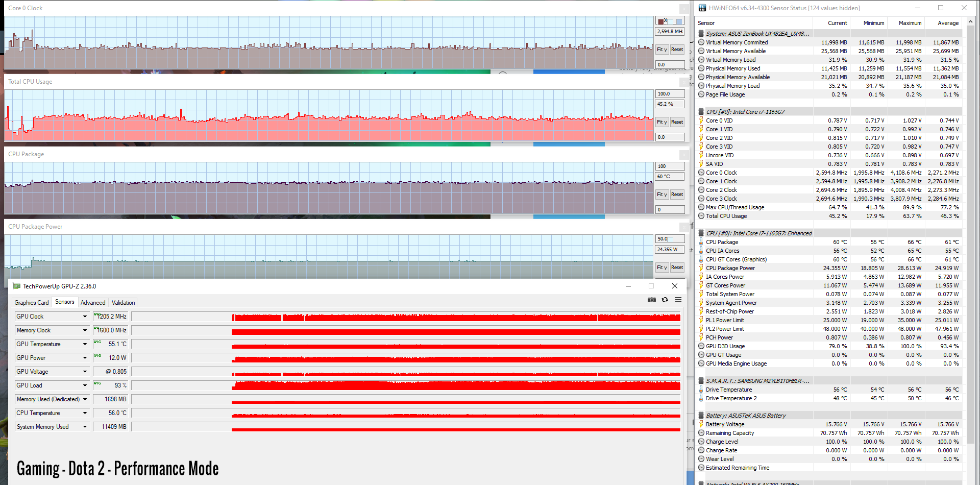Click the battery icon of ASUSTeK ASUS Battery header
Screen dimensions: 980x485
pyautogui.click(x=701, y=415)
